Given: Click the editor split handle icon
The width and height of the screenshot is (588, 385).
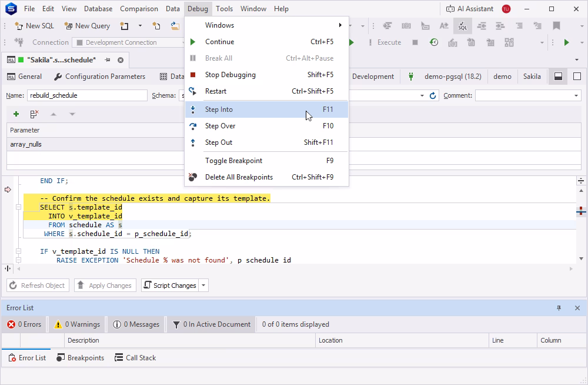Looking at the screenshot, I should pyautogui.click(x=581, y=181).
